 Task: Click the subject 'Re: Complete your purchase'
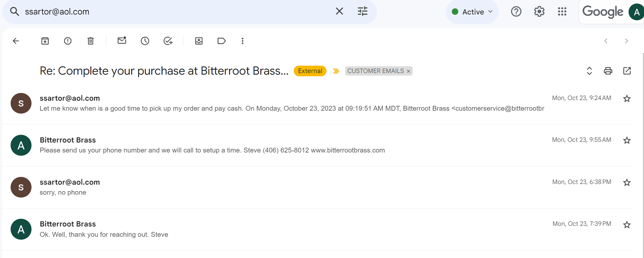[x=164, y=71]
